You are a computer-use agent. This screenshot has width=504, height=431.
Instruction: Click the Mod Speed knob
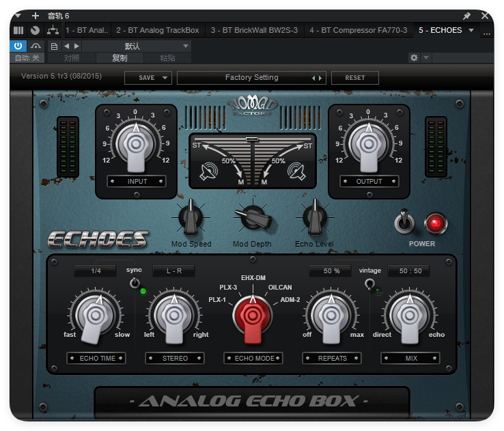191,218
